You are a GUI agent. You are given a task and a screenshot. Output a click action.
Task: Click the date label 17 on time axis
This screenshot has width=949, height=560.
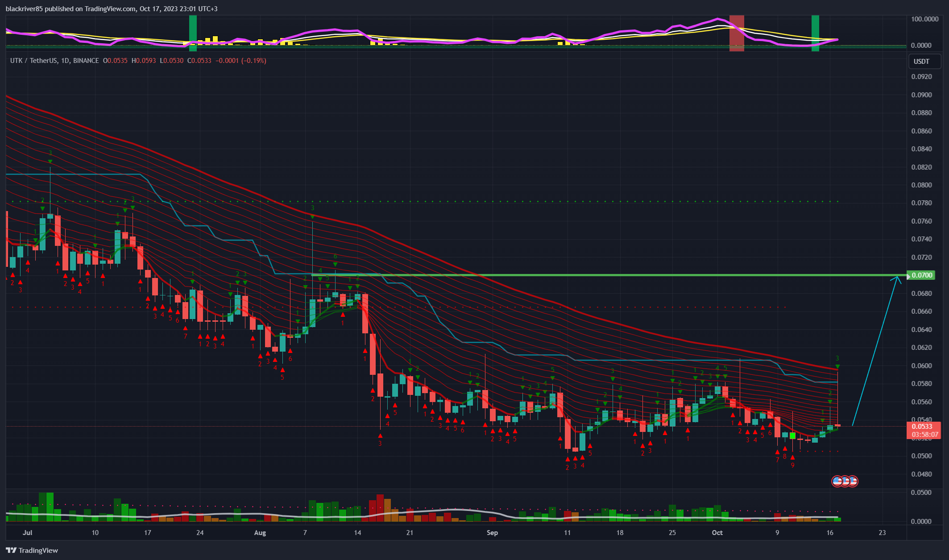tap(148, 532)
